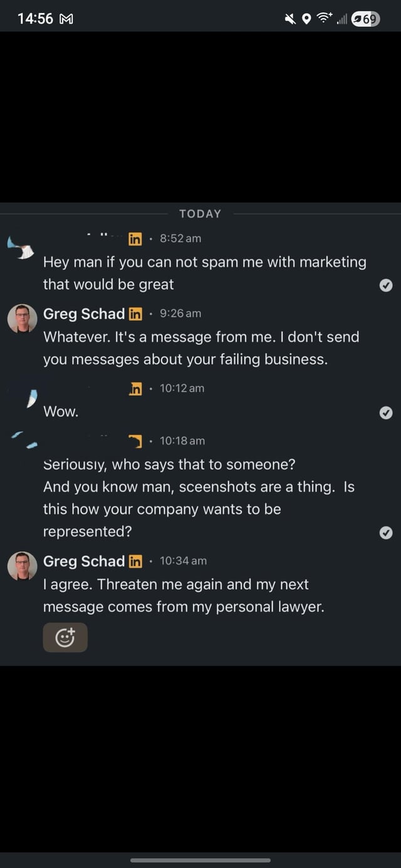Open Greg Schad's avatar on 9:26 am message

tap(22, 318)
